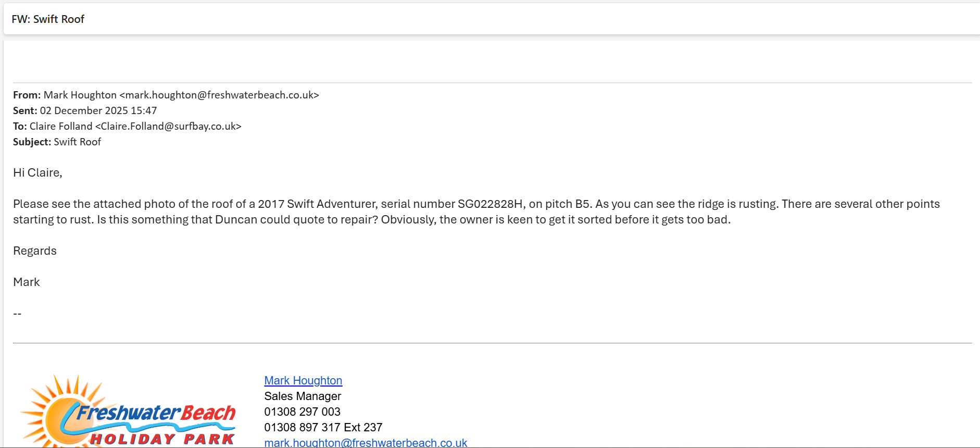Click the mark.houghton@freshwaterbeach.co.uk signature link
This screenshot has height=448, width=980.
pyautogui.click(x=366, y=443)
